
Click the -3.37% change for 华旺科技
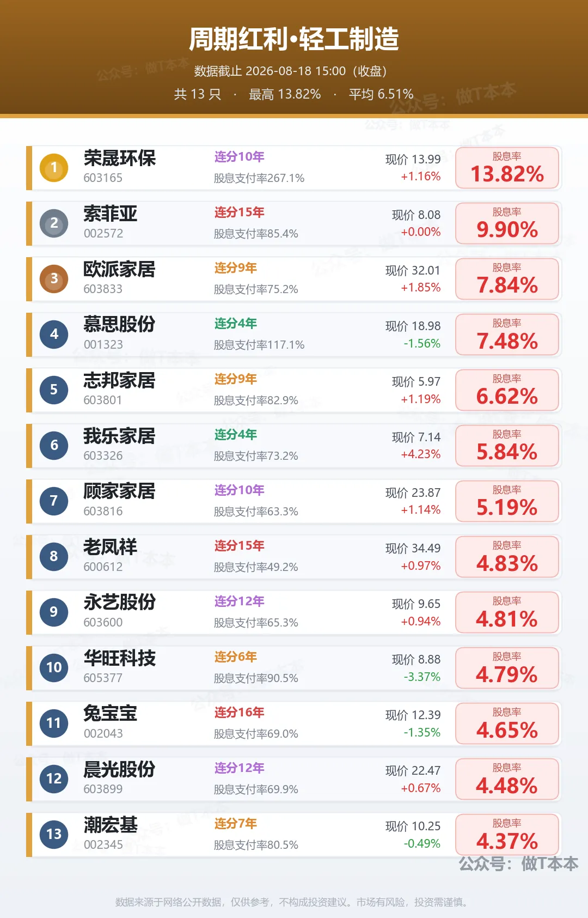pos(422,677)
